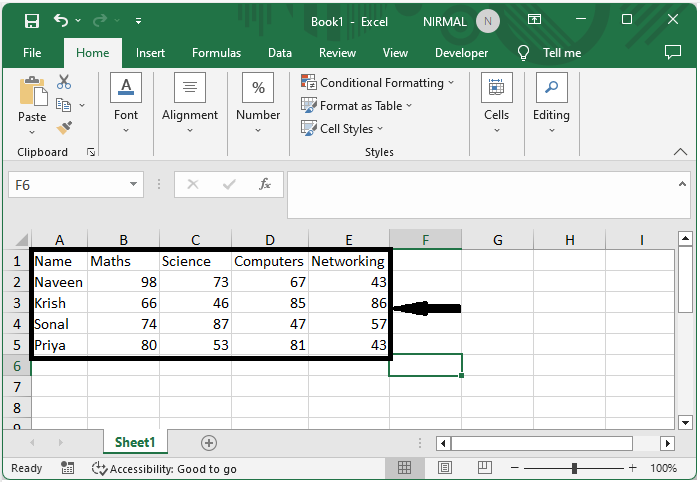The image size is (700, 482).
Task: Click the Save icon in title bar
Action: coord(32,20)
